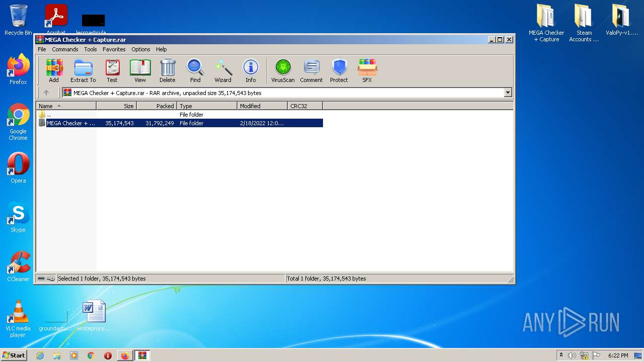The height and width of the screenshot is (362, 644).
Task: Open the Comment tool
Action: [311, 71]
